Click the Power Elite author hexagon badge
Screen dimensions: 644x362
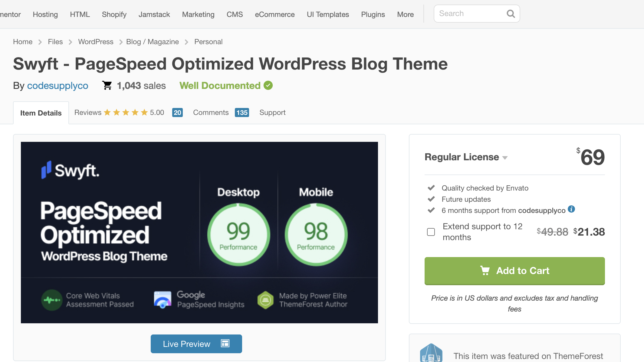265,300
